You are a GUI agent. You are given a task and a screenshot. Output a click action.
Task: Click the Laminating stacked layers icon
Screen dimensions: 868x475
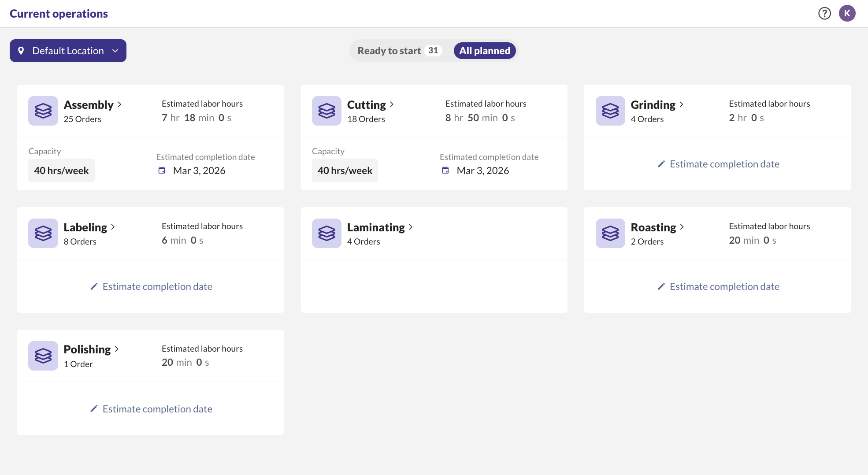(326, 233)
